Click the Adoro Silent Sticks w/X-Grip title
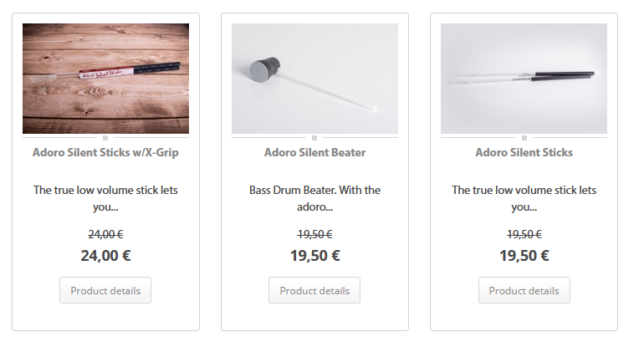The image size is (644, 352). (105, 153)
